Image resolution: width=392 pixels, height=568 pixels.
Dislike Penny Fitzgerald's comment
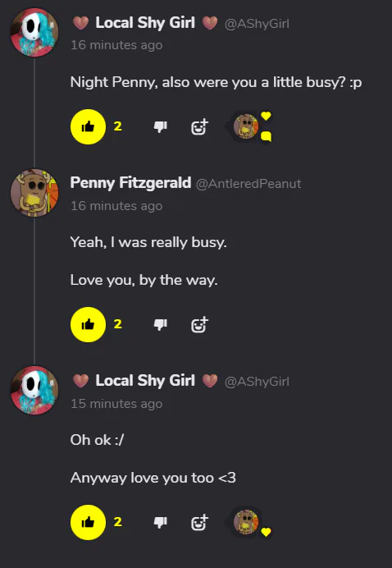161,324
